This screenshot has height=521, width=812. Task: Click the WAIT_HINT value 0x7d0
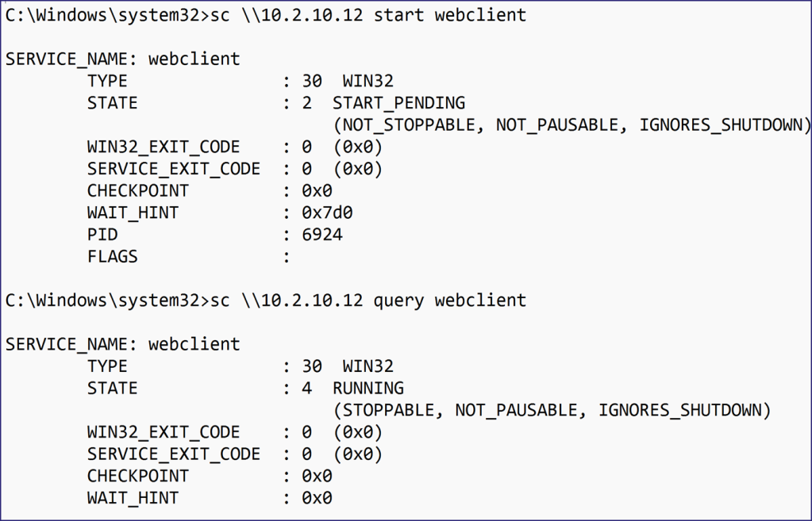(x=327, y=213)
